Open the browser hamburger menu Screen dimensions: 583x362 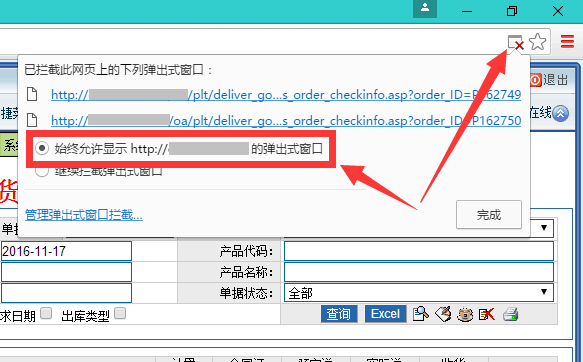[567, 41]
